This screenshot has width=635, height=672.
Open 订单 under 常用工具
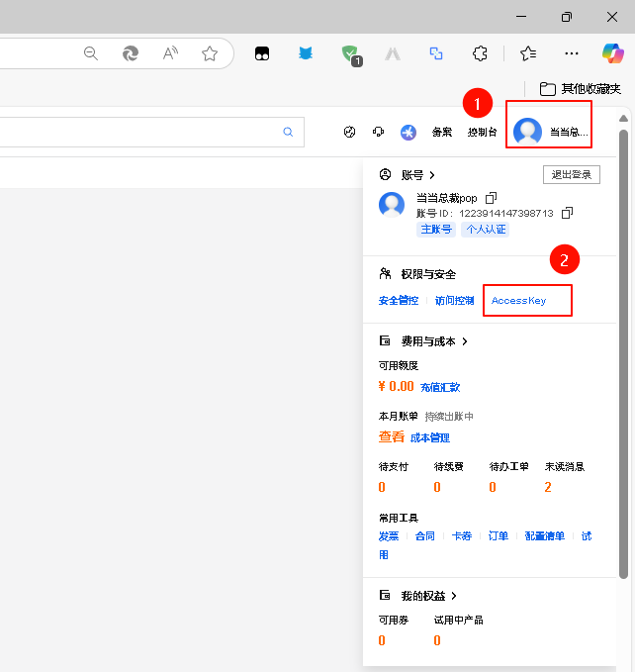pyautogui.click(x=498, y=536)
